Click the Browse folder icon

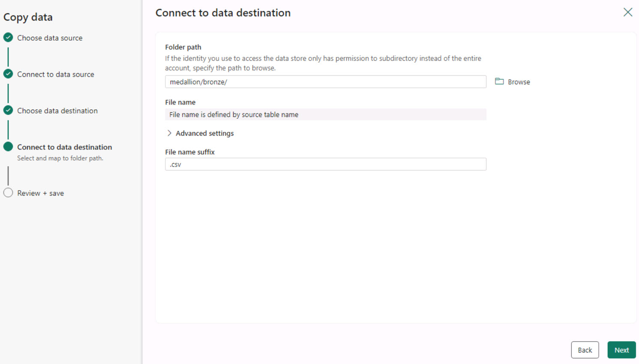point(499,81)
